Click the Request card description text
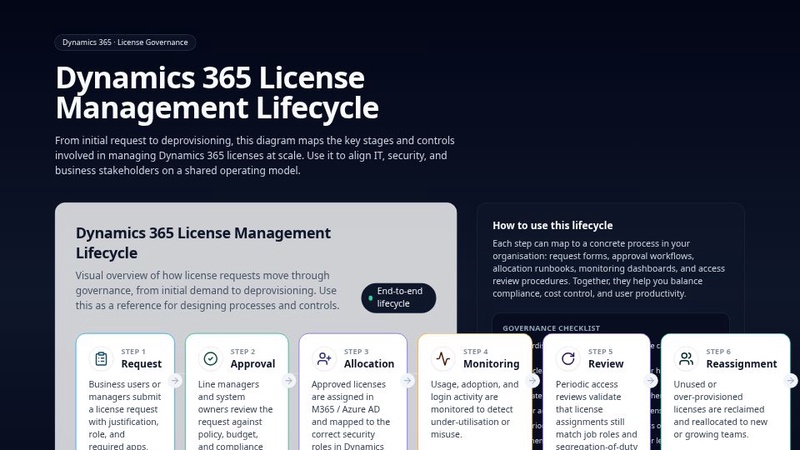 point(125,415)
